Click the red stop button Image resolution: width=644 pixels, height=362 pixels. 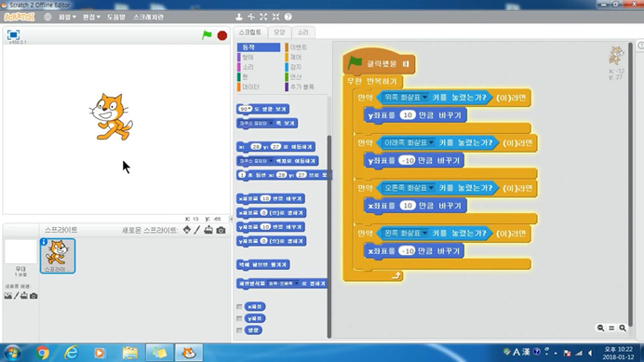click(222, 35)
